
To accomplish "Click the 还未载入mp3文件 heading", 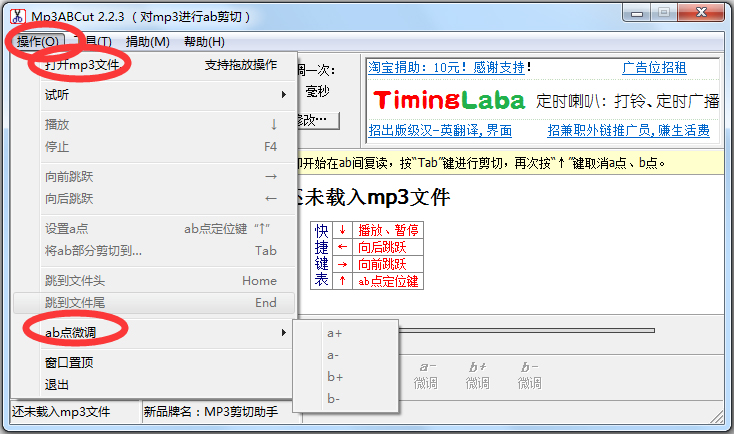I will coord(374,197).
